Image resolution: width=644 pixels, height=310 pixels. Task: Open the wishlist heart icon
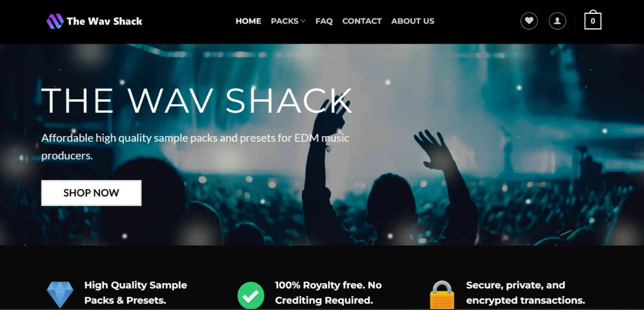(529, 21)
